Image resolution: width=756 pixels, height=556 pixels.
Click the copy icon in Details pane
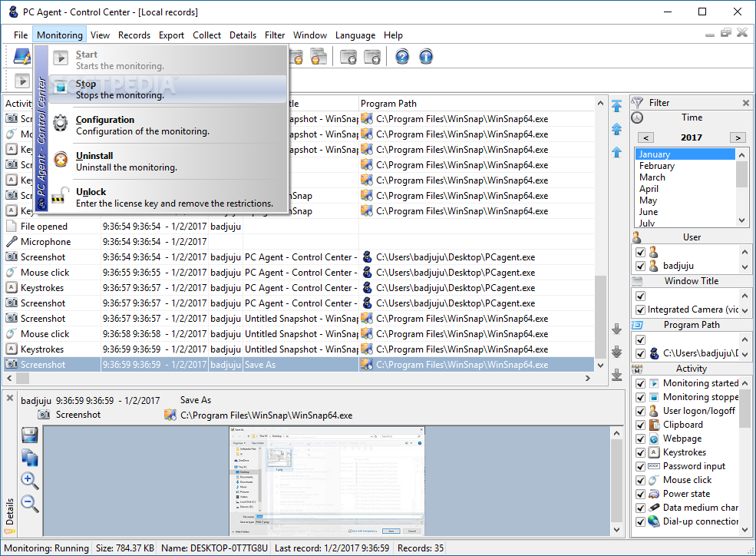point(29,458)
